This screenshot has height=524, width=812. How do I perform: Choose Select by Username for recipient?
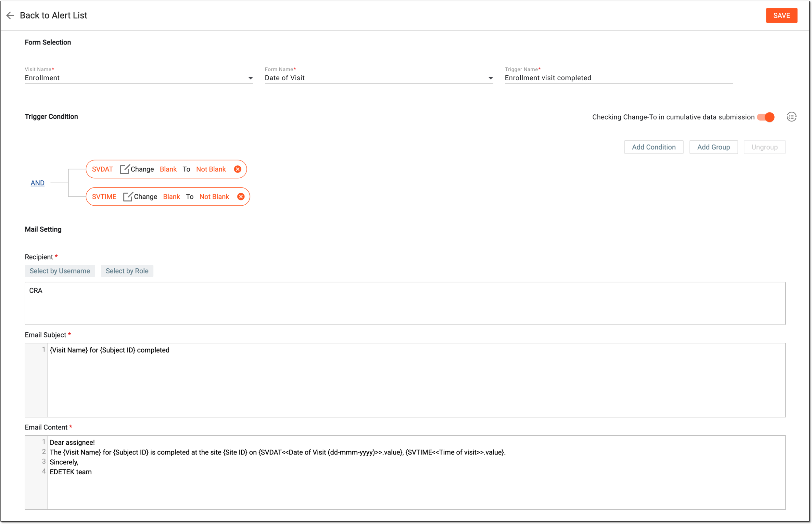point(59,271)
